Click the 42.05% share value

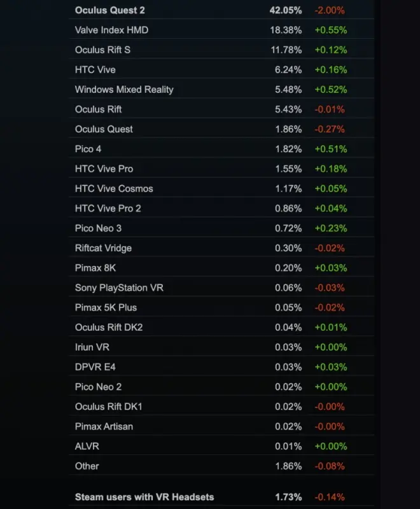click(x=285, y=10)
